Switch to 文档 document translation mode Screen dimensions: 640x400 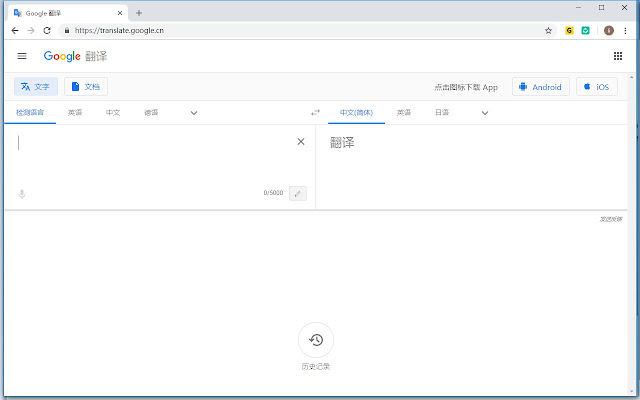pos(86,87)
